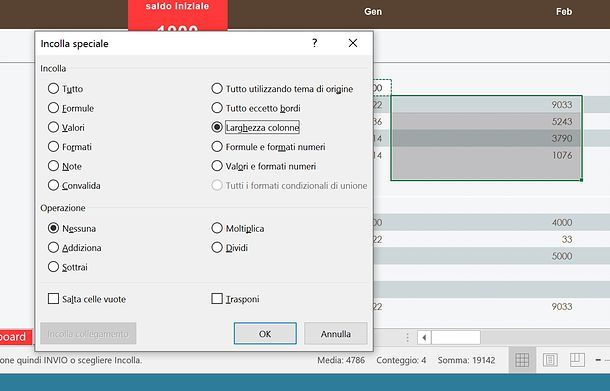
Task: Choose the Formule paste option
Action: click(x=53, y=108)
